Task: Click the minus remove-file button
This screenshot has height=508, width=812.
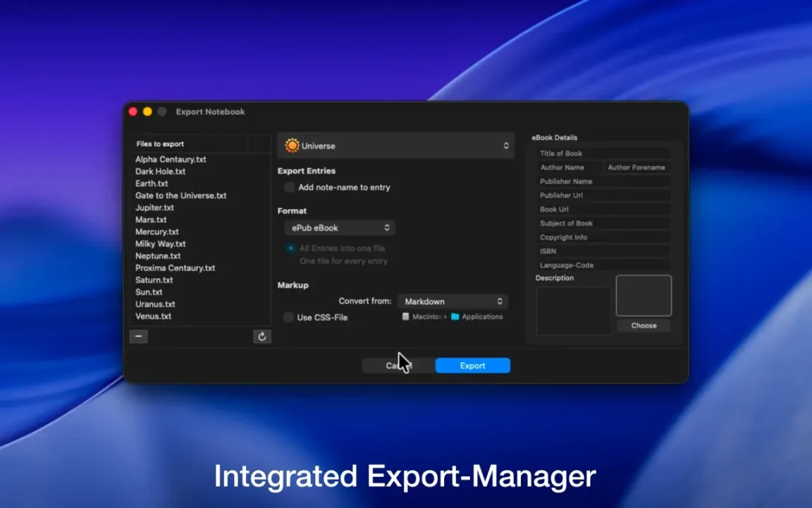Action: point(138,337)
